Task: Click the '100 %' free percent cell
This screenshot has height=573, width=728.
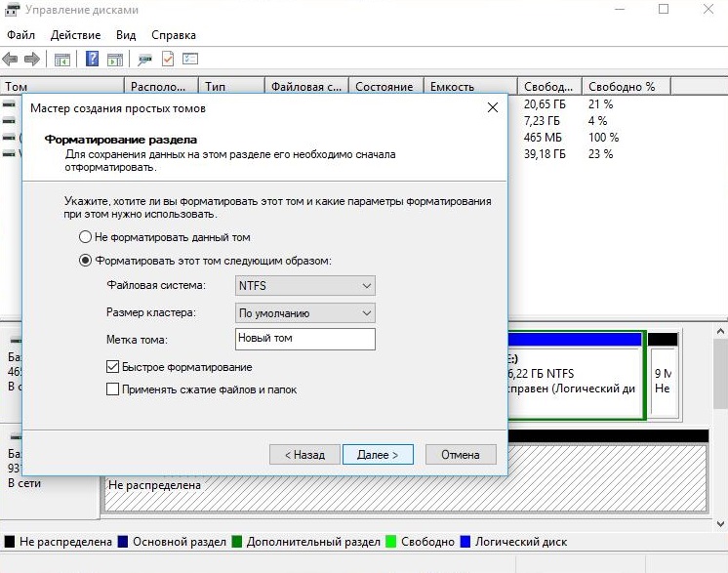Action: click(x=603, y=138)
